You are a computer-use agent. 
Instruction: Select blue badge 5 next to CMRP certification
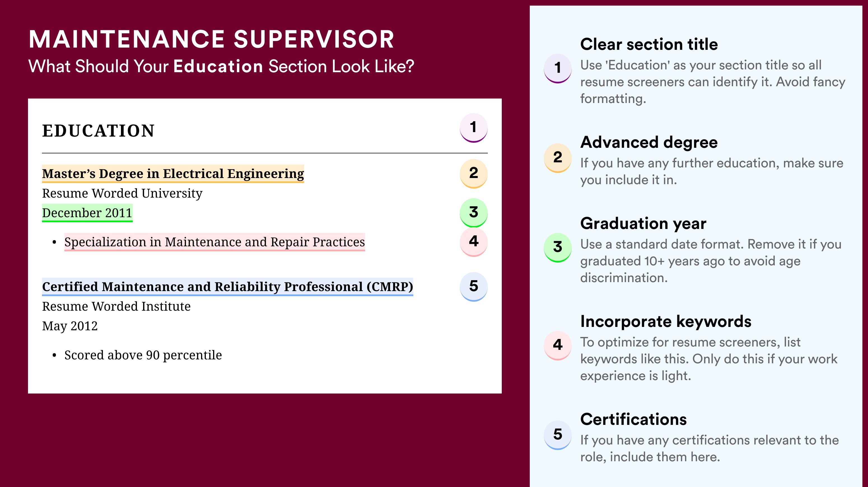coord(473,287)
